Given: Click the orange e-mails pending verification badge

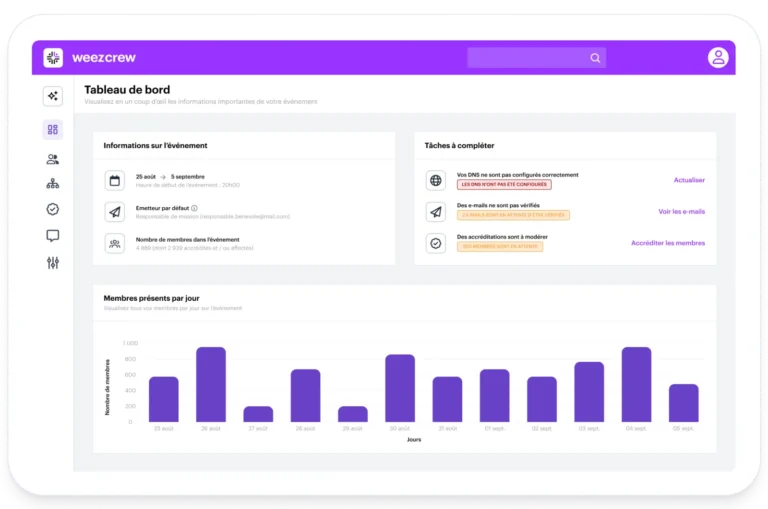Looking at the screenshot, I should 513,215.
